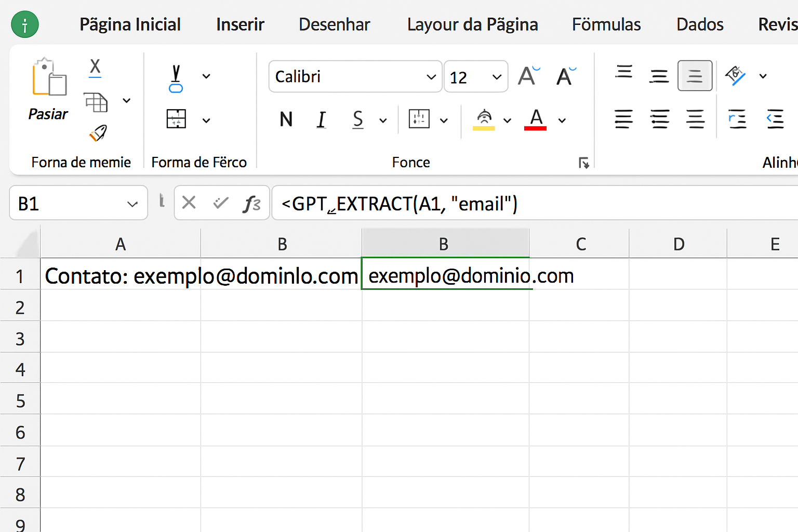Select column A header
798x532 pixels.
pyautogui.click(x=121, y=244)
